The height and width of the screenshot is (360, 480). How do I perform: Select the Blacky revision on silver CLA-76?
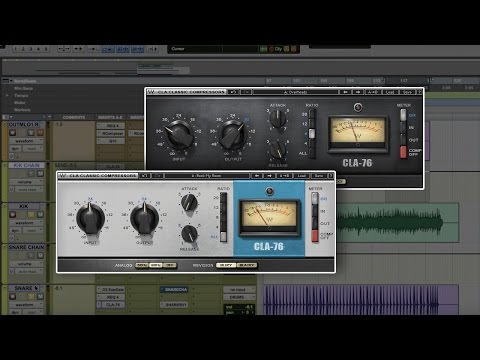[x=247, y=265]
